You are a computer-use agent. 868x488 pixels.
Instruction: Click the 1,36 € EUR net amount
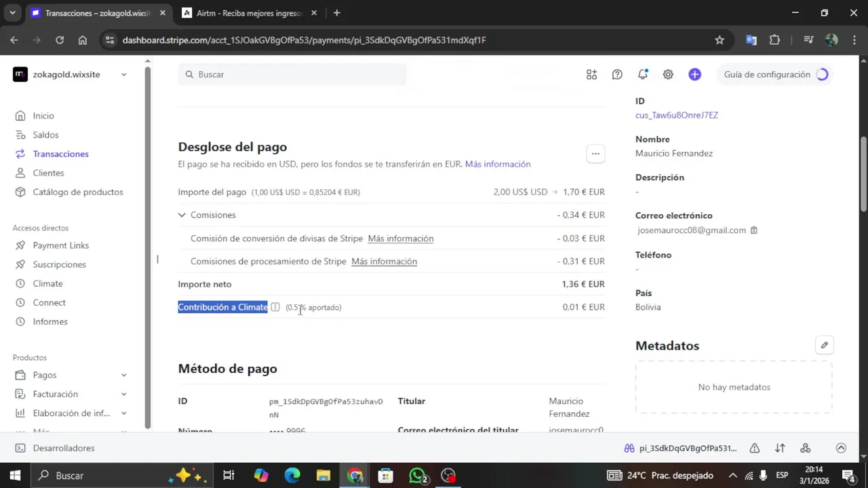583,284
